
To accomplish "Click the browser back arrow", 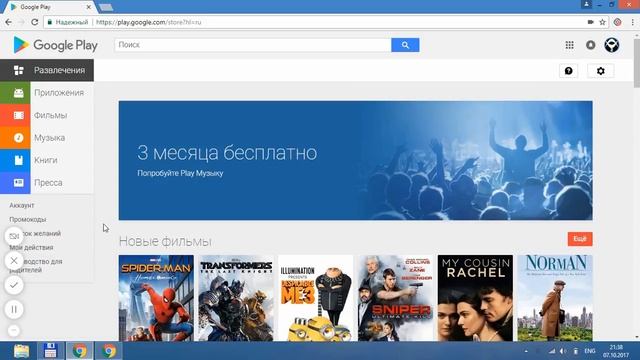I will (x=9, y=22).
